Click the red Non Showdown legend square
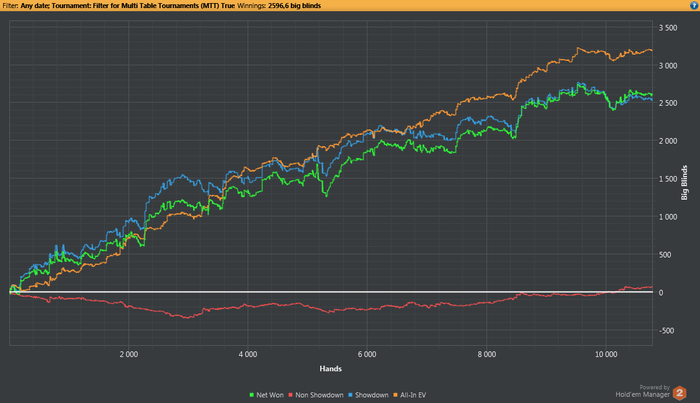700x403 pixels. coord(291,395)
